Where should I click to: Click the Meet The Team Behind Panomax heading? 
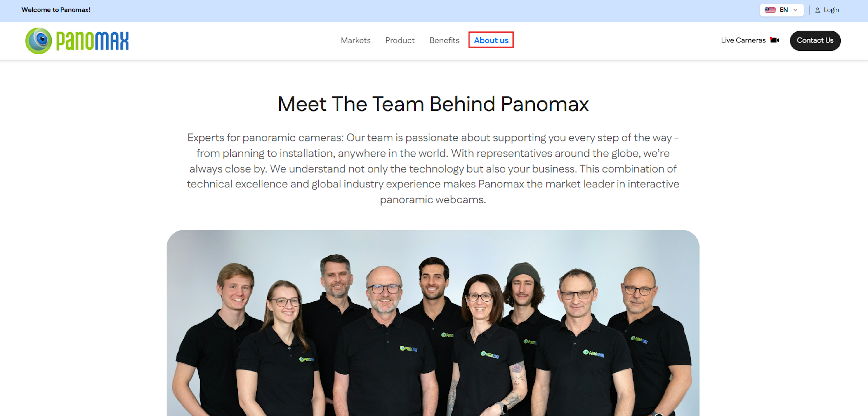pos(433,104)
